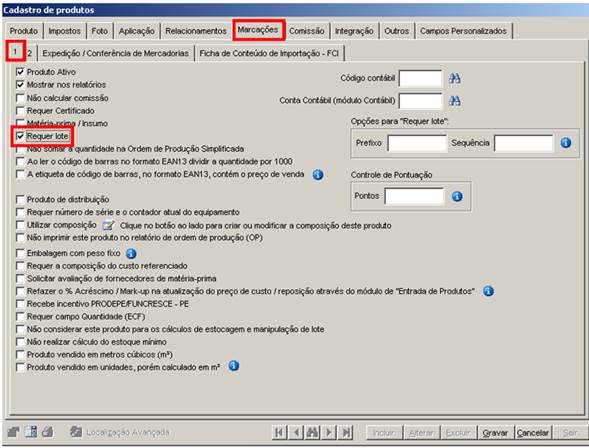The image size is (589, 448).
Task: Open the Foto tab
Action: coord(100,31)
